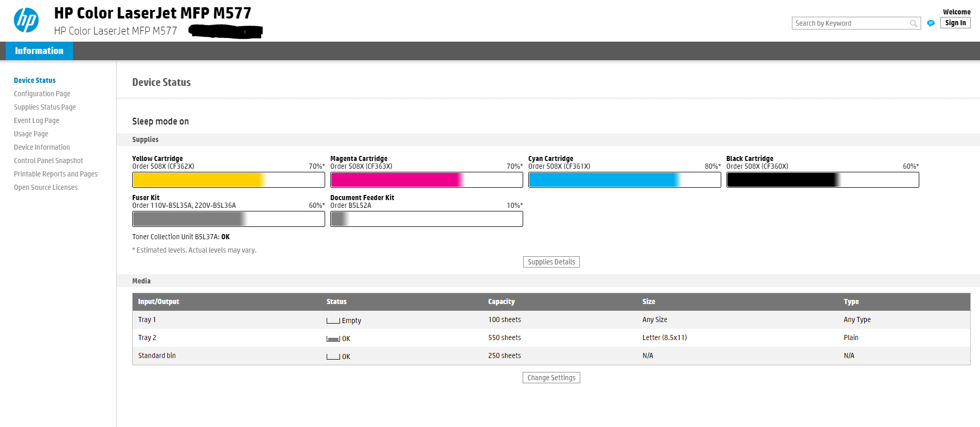Open the Event Log Page
This screenshot has width=980, height=427.
(x=37, y=120)
